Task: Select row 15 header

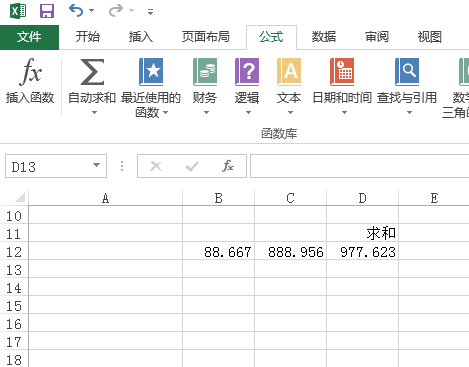Action: click(x=14, y=306)
